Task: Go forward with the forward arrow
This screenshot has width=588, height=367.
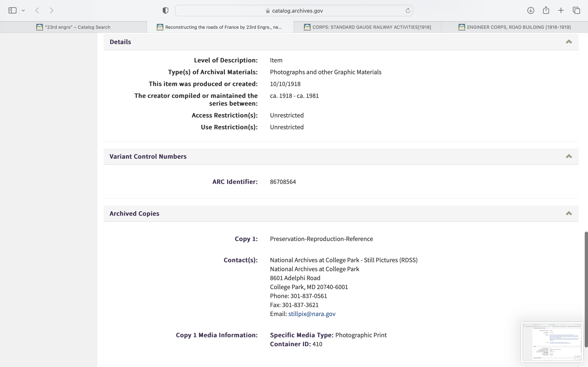Action: [51, 10]
